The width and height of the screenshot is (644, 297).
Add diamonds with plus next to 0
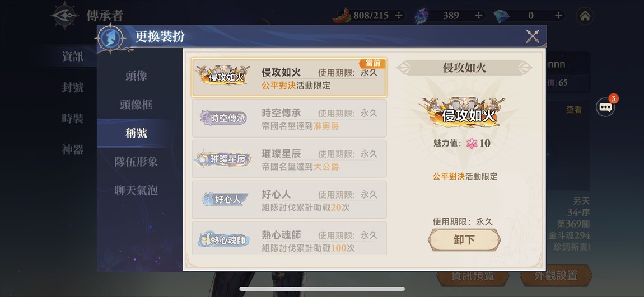558,16
